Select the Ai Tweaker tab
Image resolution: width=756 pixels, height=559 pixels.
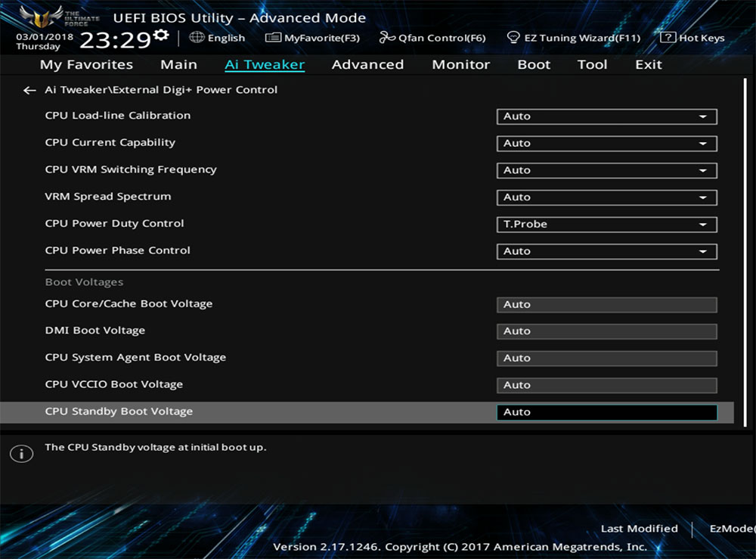point(265,64)
